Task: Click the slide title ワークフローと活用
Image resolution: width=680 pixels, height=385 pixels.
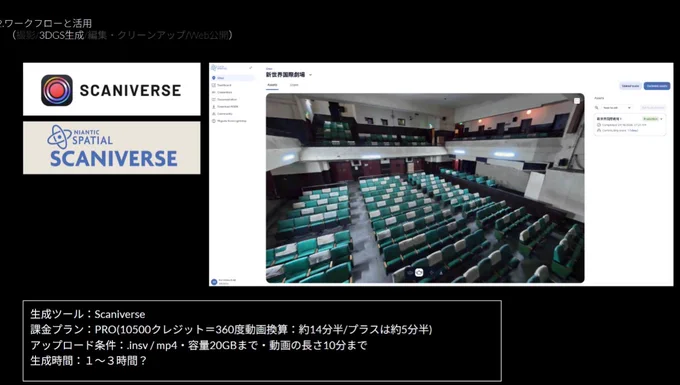Action: pos(46,23)
